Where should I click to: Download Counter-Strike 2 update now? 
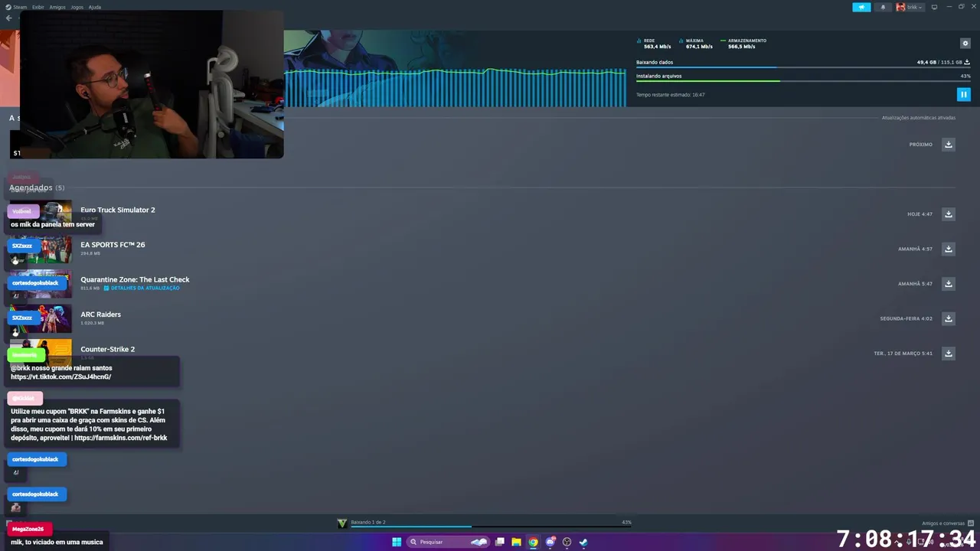949,354
